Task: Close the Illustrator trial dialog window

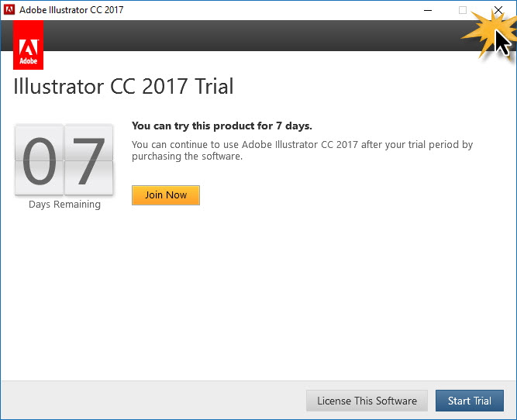Action: pyautogui.click(x=498, y=10)
